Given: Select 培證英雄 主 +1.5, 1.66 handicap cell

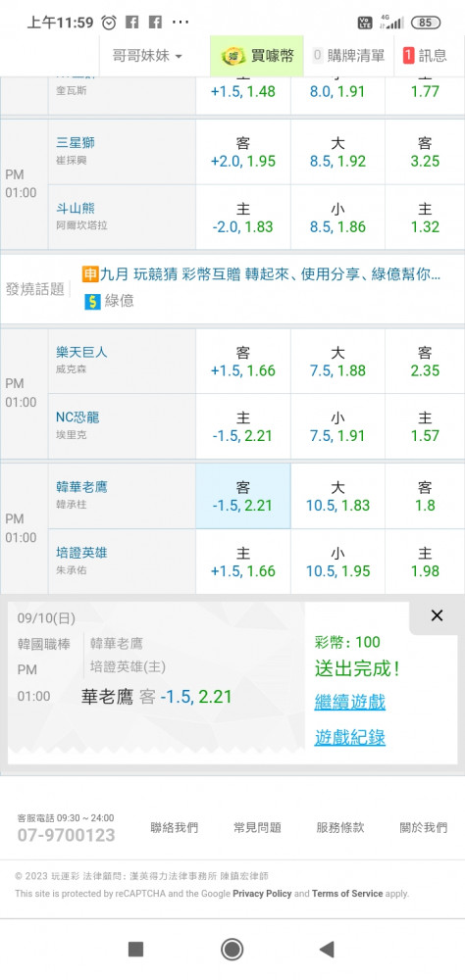Looking at the screenshot, I should pos(243,562).
